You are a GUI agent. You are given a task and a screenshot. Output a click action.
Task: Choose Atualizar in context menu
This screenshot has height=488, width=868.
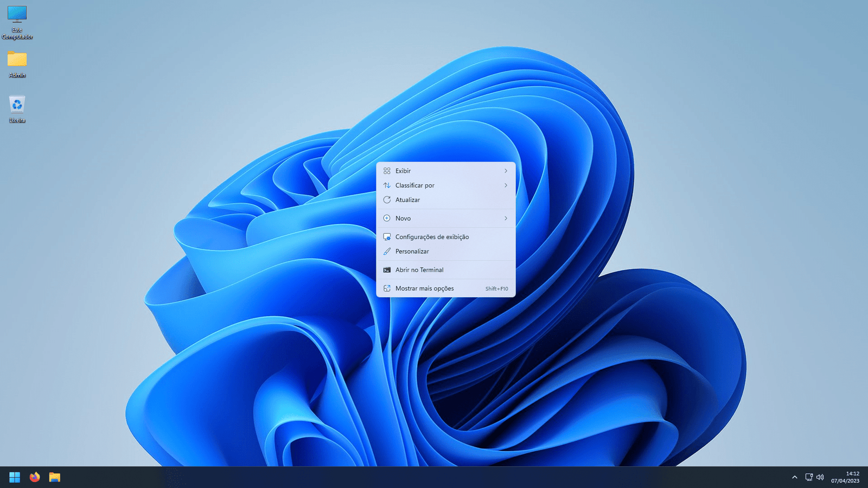pos(446,200)
